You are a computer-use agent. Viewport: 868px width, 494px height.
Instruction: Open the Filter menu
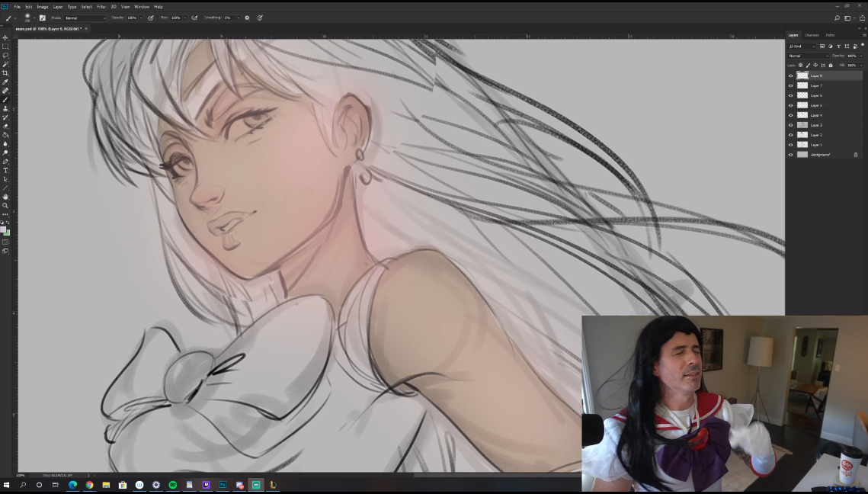click(x=101, y=7)
